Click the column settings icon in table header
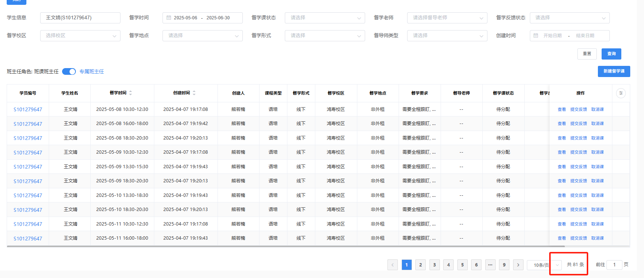Viewport: 644px width, 278px height. point(621,93)
